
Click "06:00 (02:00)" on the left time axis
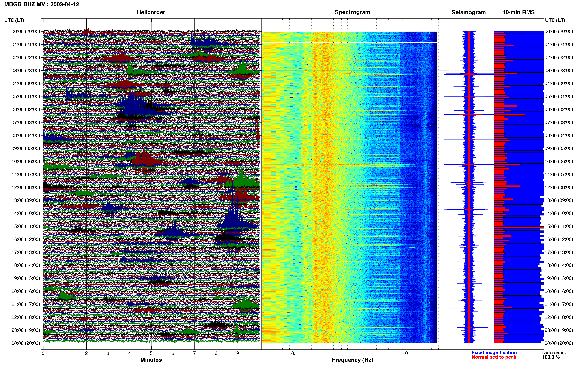point(26,109)
